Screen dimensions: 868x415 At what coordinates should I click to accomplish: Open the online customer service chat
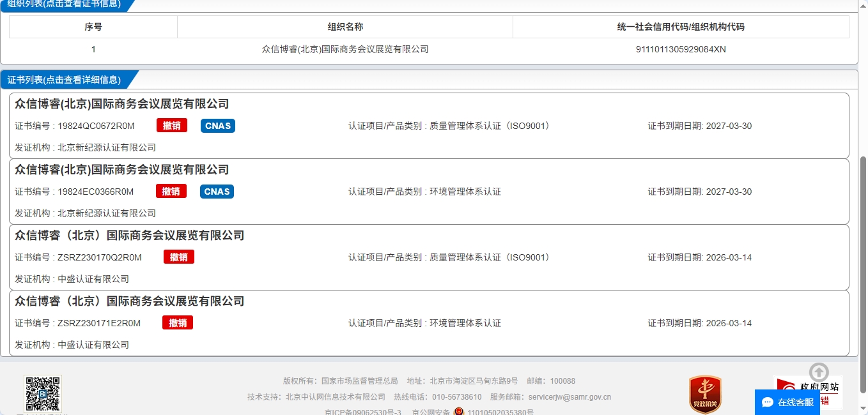pyautogui.click(x=787, y=402)
